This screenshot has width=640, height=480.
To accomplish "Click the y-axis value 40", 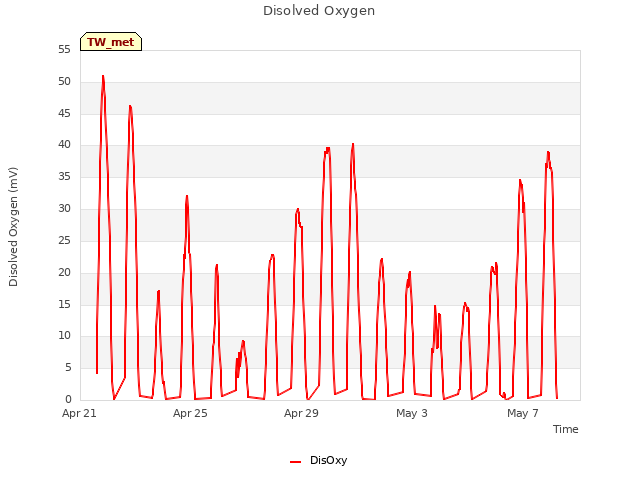I will (64, 144).
